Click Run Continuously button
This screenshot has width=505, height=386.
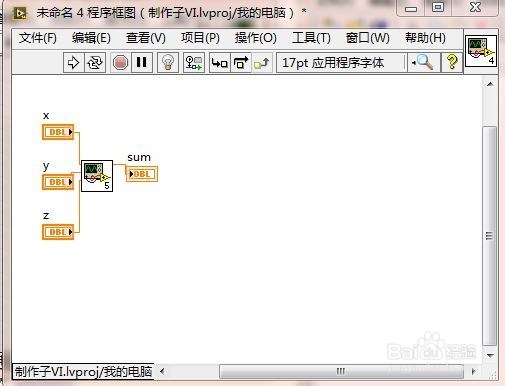[x=95, y=62]
